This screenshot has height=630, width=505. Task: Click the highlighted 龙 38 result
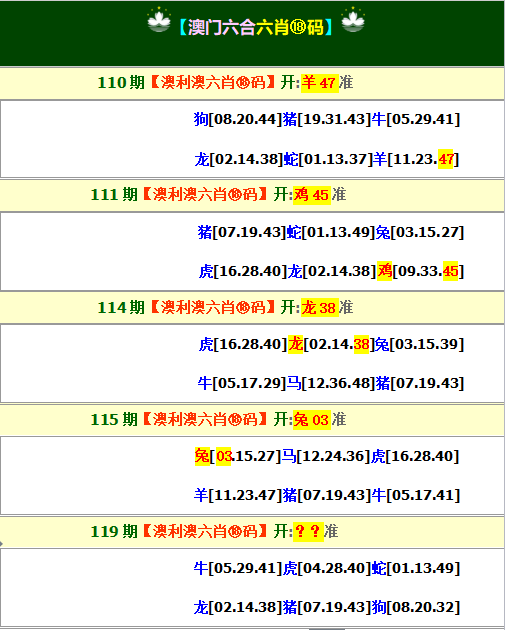click(320, 307)
